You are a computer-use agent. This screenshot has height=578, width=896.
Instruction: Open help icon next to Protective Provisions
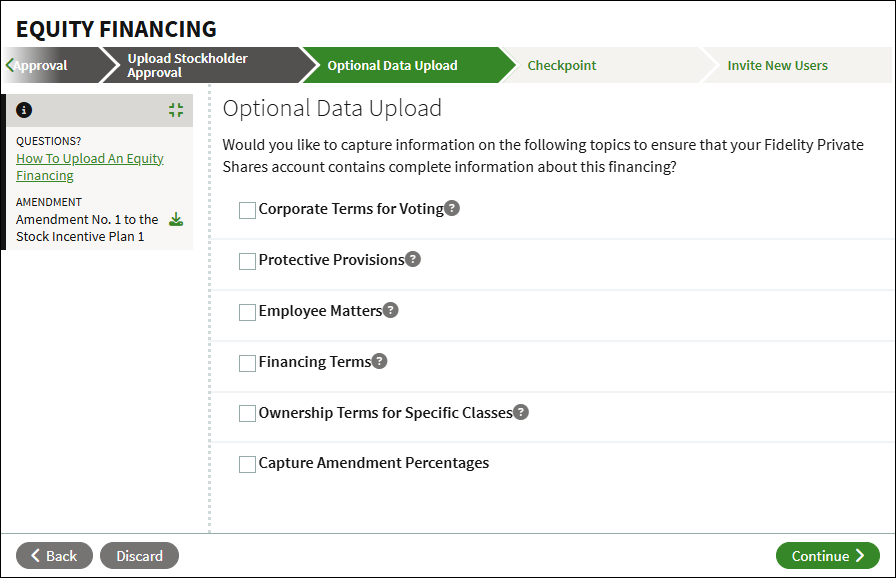tap(413, 259)
